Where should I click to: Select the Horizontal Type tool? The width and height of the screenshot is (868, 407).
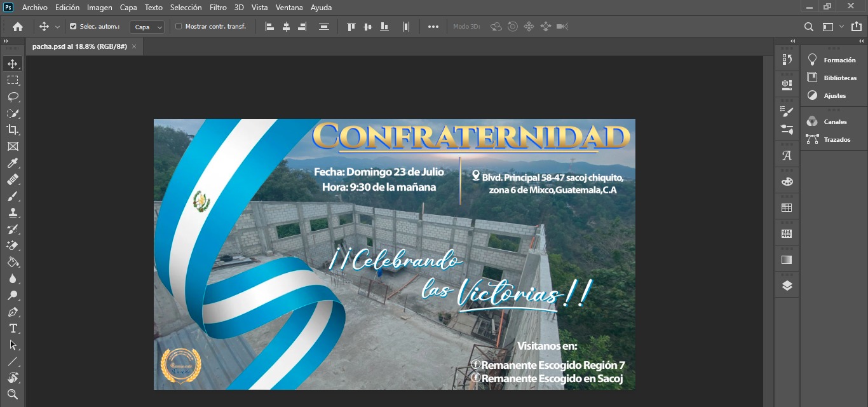13,329
